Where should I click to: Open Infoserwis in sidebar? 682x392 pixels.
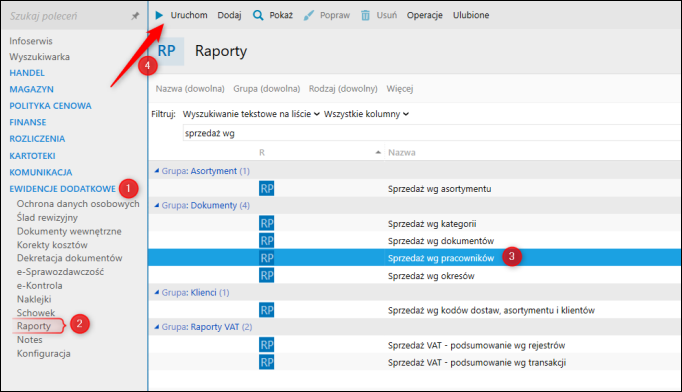[x=31, y=41]
